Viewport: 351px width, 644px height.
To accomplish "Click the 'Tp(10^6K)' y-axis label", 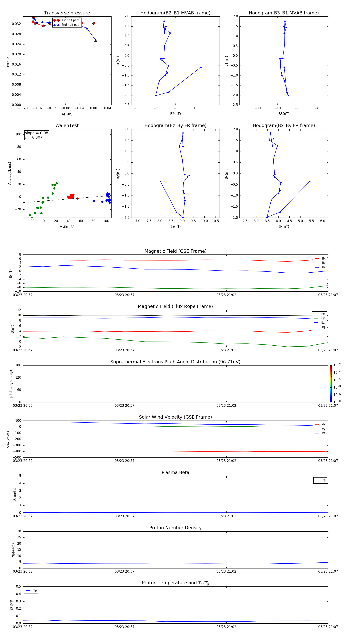I will [11, 605].
